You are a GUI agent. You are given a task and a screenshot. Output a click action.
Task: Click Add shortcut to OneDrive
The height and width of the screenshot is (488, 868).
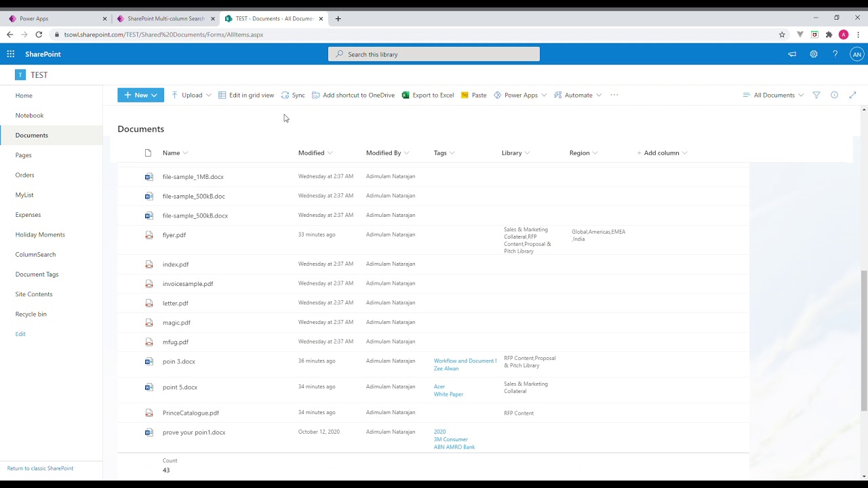coord(353,95)
